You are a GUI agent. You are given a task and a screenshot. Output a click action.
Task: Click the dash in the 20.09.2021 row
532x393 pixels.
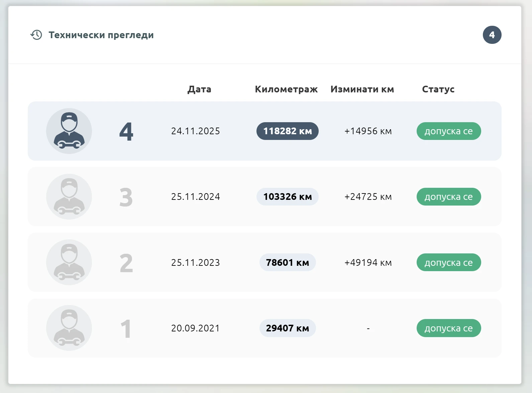(368, 329)
